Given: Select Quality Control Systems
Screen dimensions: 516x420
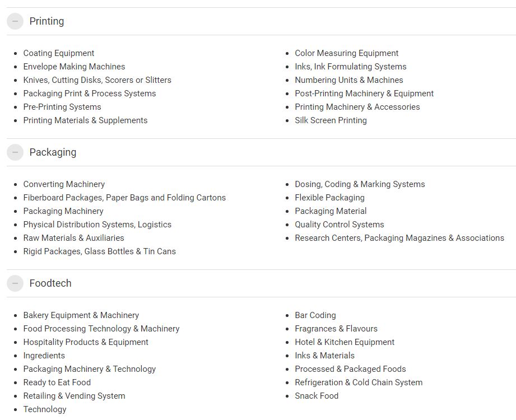Looking at the screenshot, I should [x=340, y=225].
